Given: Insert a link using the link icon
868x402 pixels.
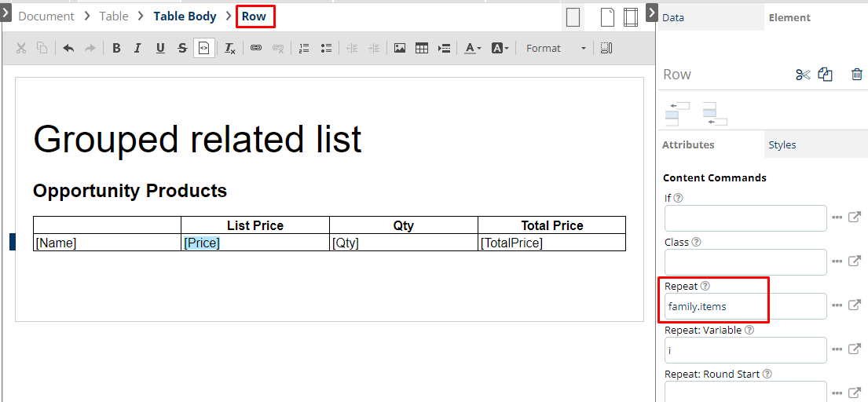Looking at the screenshot, I should pyautogui.click(x=256, y=49).
